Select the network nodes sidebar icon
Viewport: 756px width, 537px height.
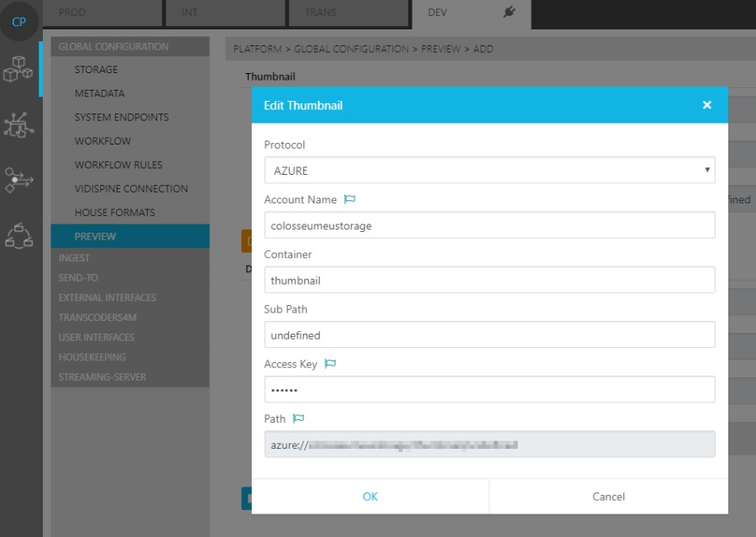18,124
